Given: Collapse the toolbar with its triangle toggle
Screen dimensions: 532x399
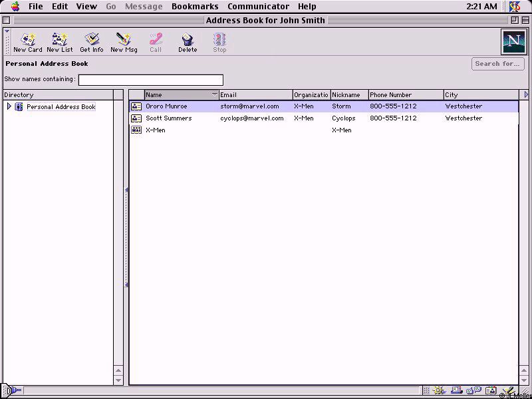Looking at the screenshot, I should click(x=7, y=31).
